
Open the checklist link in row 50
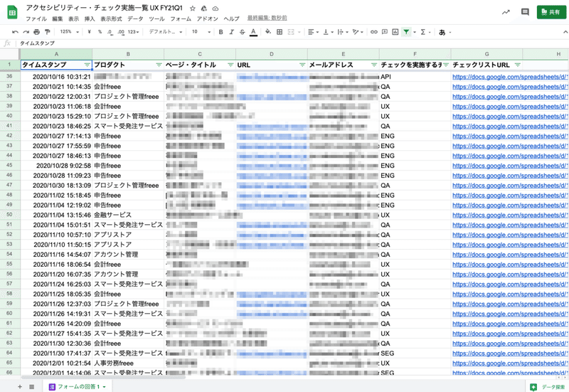coord(510,215)
